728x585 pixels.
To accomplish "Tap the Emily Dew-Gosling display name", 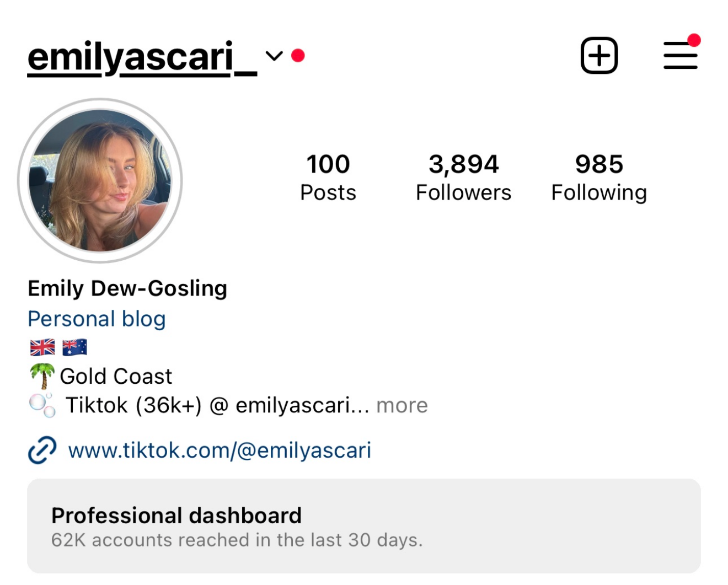I will [127, 288].
